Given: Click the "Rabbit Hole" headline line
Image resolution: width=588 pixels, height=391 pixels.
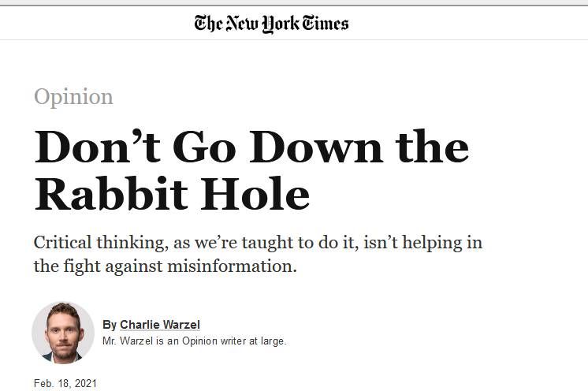Looking at the screenshot, I should click(172, 194).
